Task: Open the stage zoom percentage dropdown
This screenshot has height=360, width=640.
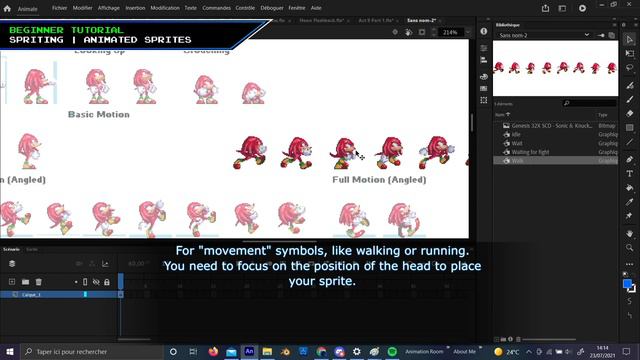Action: pos(468,32)
